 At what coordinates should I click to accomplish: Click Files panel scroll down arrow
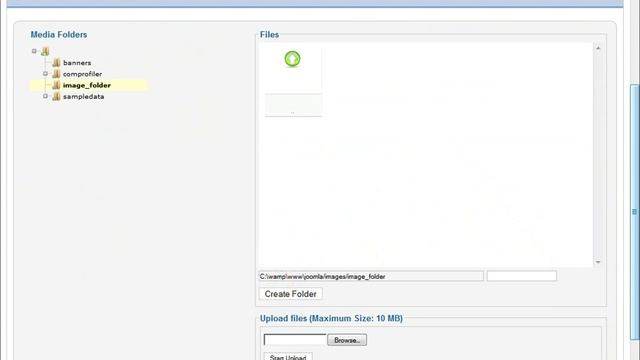pyautogui.click(x=598, y=262)
